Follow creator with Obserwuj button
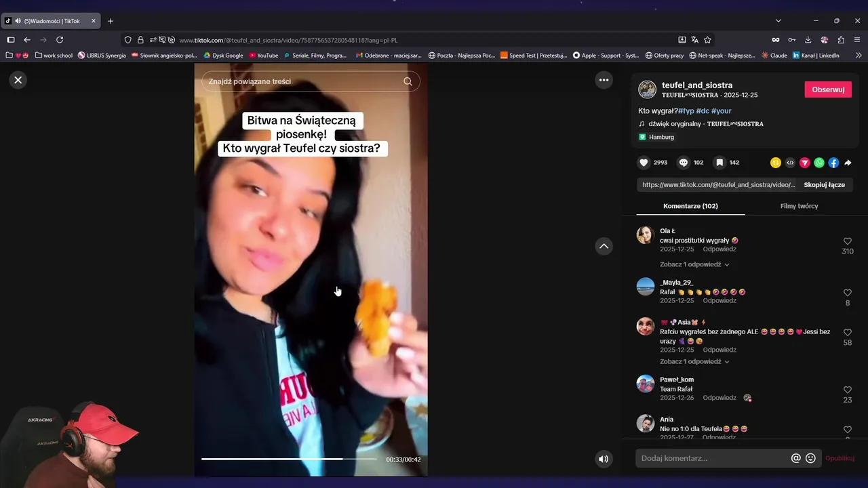 pos(828,89)
